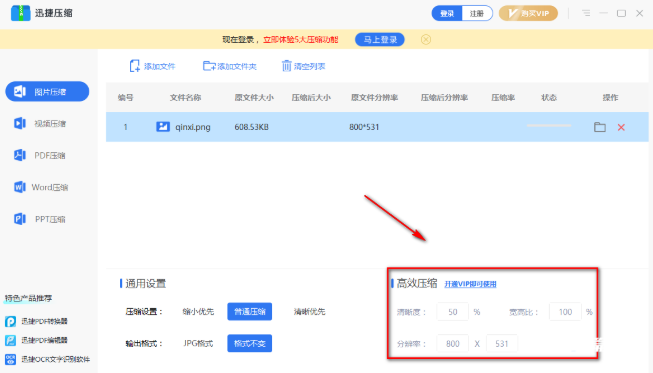This screenshot has width=653, height=373.
Task: Click the image file icon beside qinxi.png
Action: pyautogui.click(x=163, y=127)
